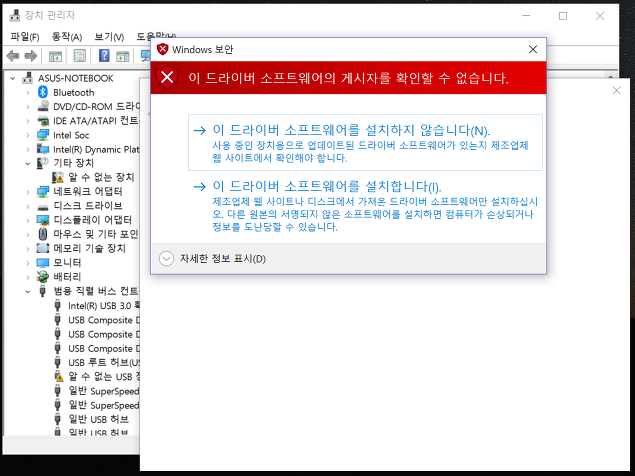Expand the 배터리 category

click(28, 277)
